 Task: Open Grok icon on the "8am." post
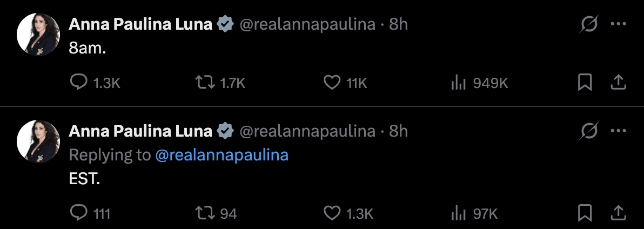pyautogui.click(x=589, y=24)
